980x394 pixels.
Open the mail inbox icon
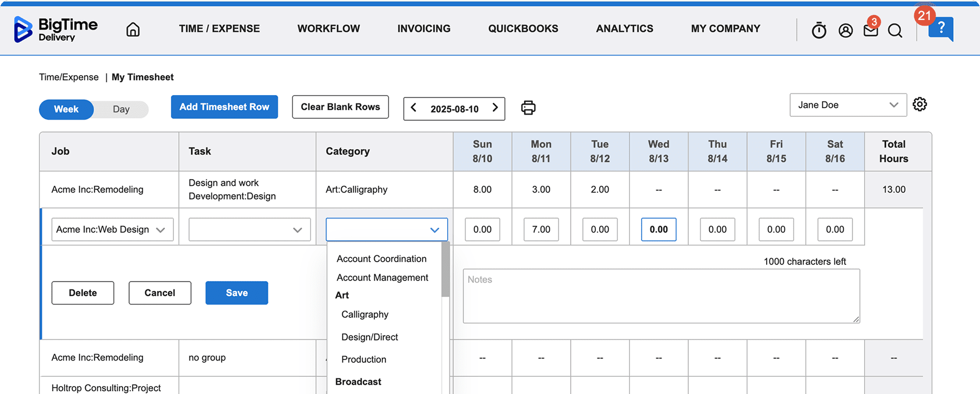coord(870,30)
